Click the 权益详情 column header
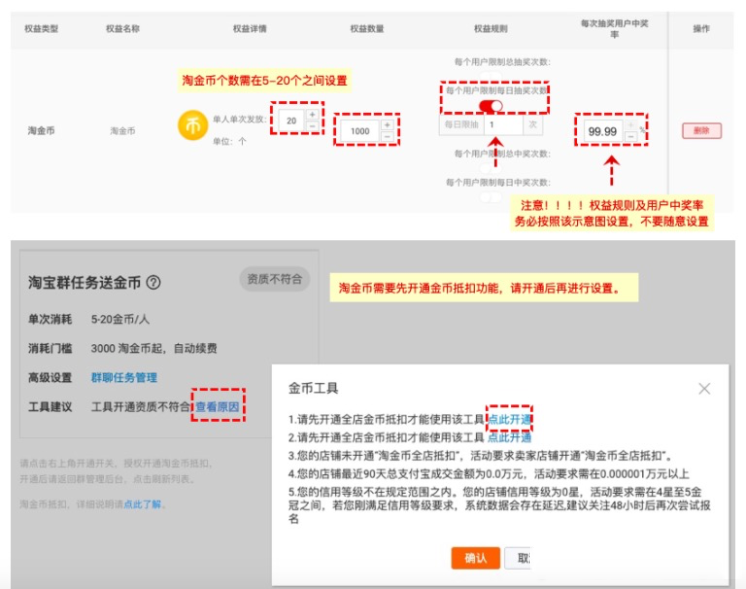 [250, 29]
